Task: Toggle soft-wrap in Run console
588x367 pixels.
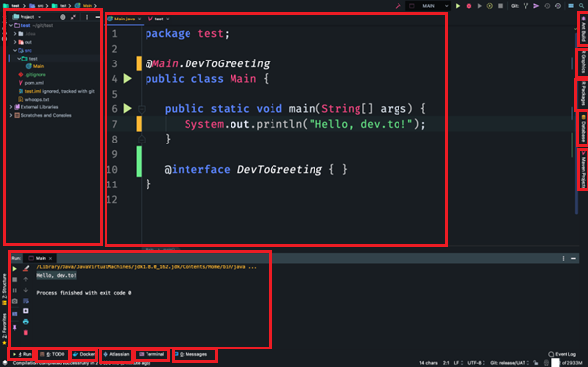Action: [25, 301]
